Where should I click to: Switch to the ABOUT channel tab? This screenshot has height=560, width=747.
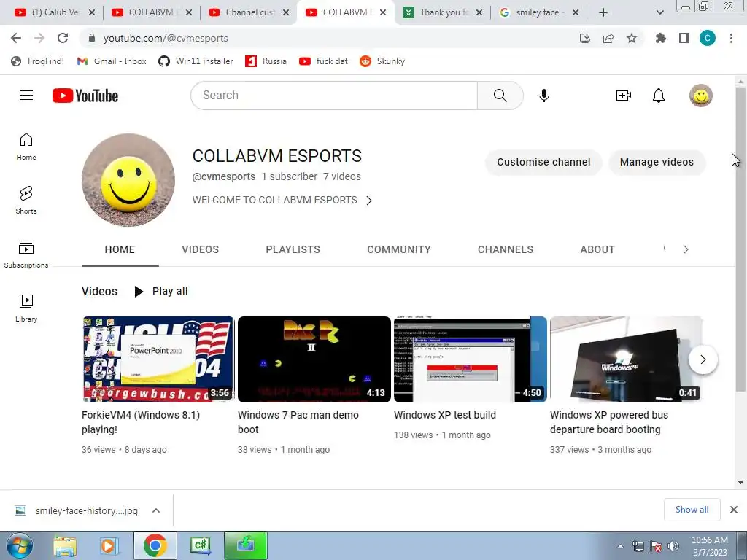pos(597,249)
